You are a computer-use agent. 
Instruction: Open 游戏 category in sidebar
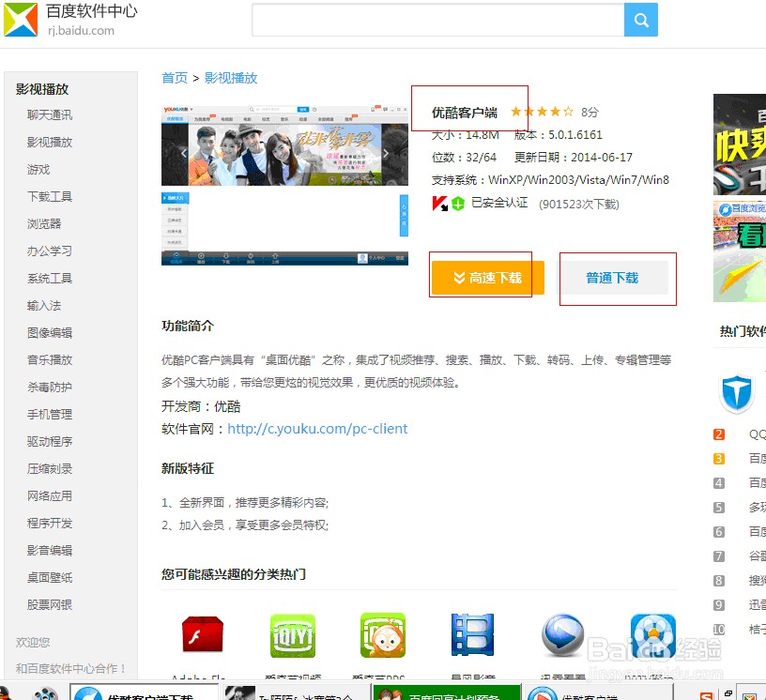click(38, 170)
